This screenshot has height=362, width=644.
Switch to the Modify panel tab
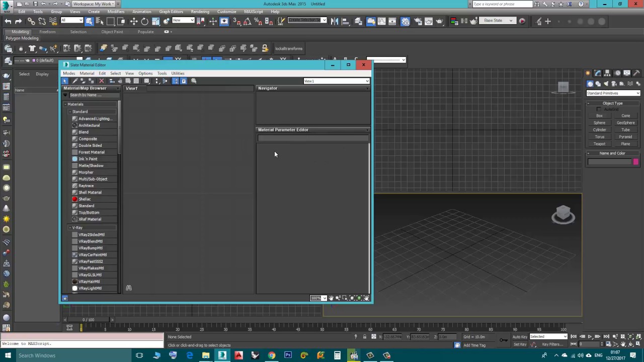coord(598,73)
